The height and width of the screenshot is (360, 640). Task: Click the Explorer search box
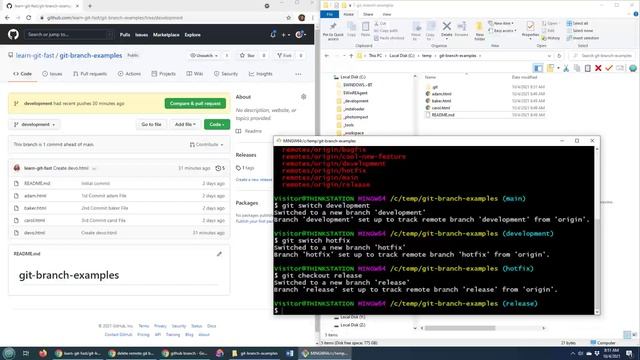603,56
